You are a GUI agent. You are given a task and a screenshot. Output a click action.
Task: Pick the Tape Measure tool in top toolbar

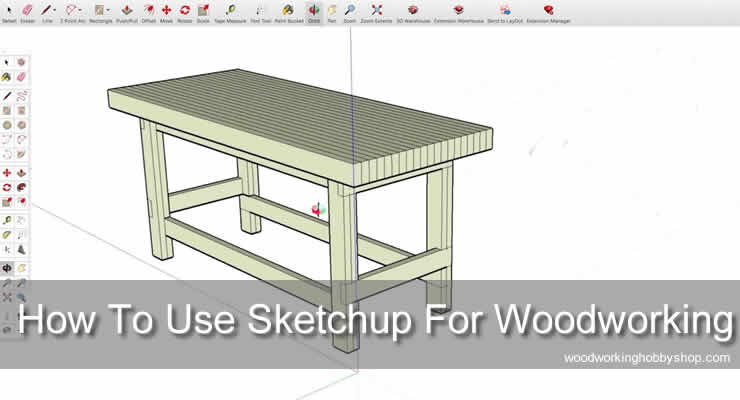[230, 9]
